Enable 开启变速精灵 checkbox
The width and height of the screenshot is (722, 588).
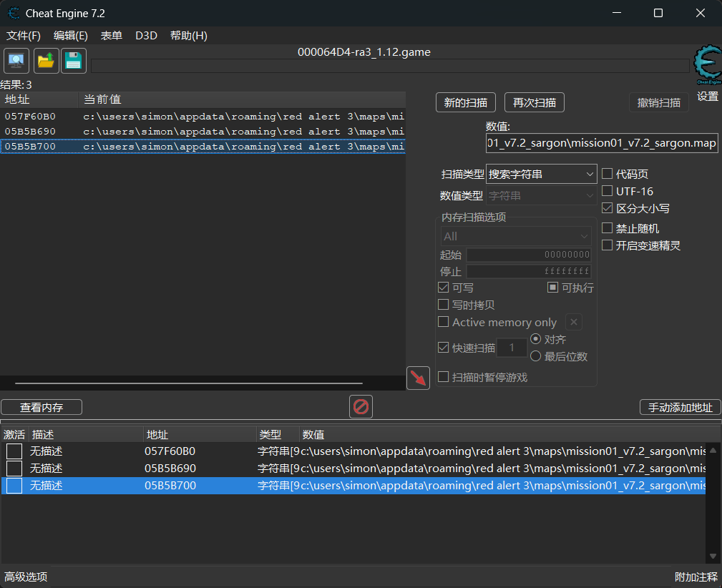(x=608, y=245)
